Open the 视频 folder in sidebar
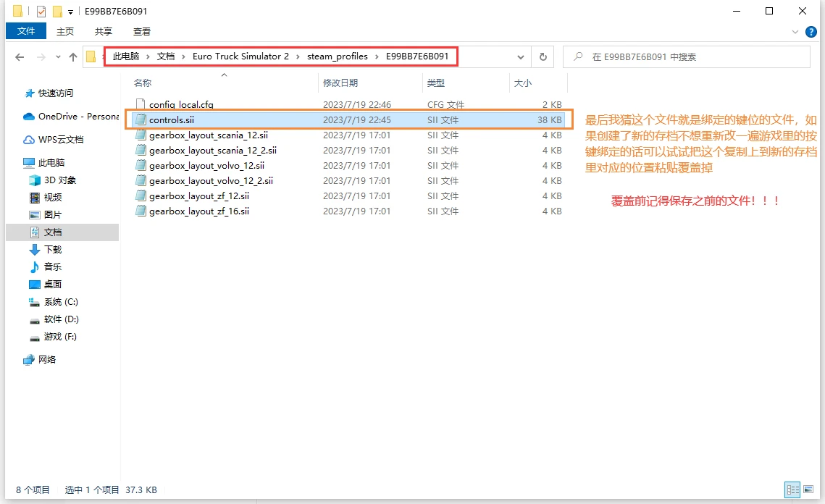Viewport: 825px width, 504px height. click(53, 197)
